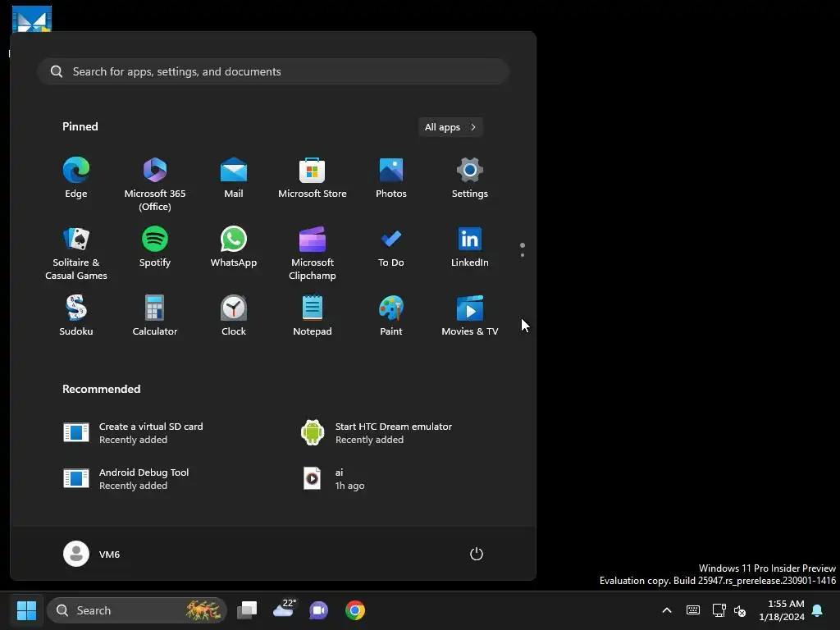The height and width of the screenshot is (630, 840).
Task: Open Paint
Action: pos(391,316)
